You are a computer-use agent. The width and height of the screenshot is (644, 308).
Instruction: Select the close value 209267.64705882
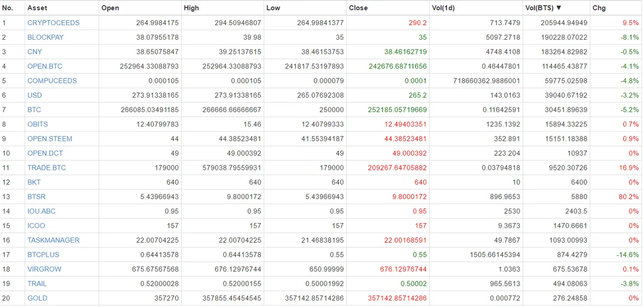pyautogui.click(x=397, y=168)
